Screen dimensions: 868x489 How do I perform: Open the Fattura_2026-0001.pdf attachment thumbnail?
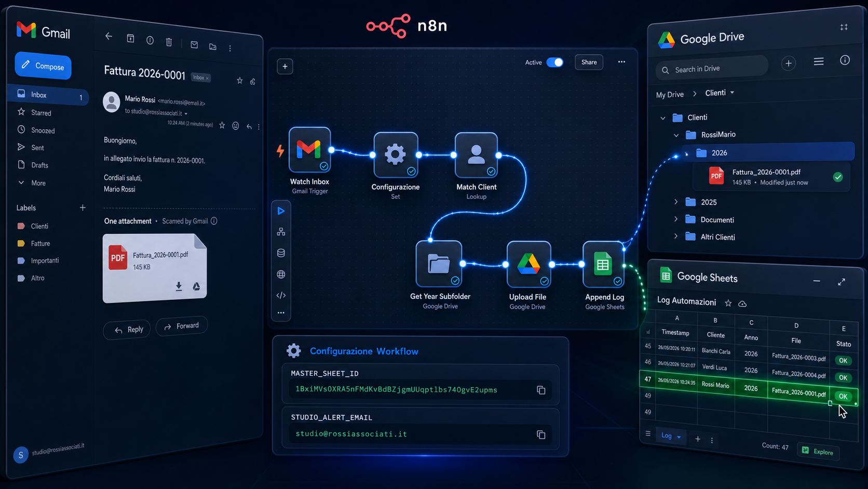pos(155,268)
